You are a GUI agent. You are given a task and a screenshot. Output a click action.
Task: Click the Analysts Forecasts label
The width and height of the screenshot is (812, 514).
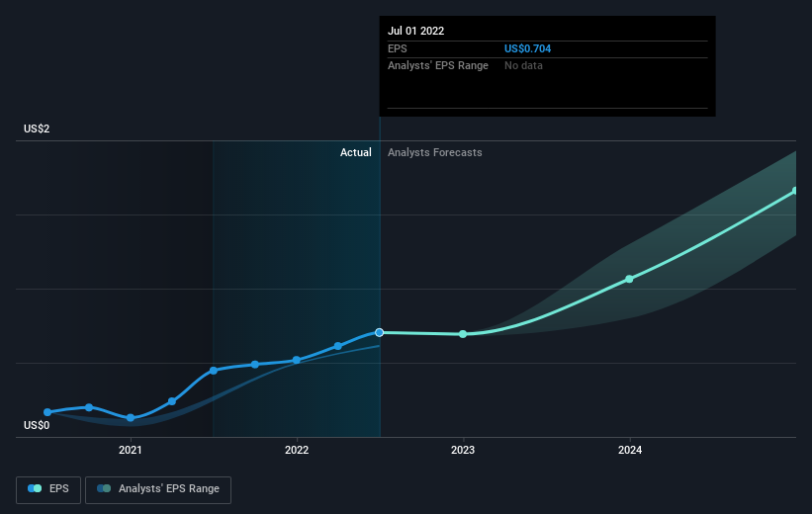click(x=435, y=152)
